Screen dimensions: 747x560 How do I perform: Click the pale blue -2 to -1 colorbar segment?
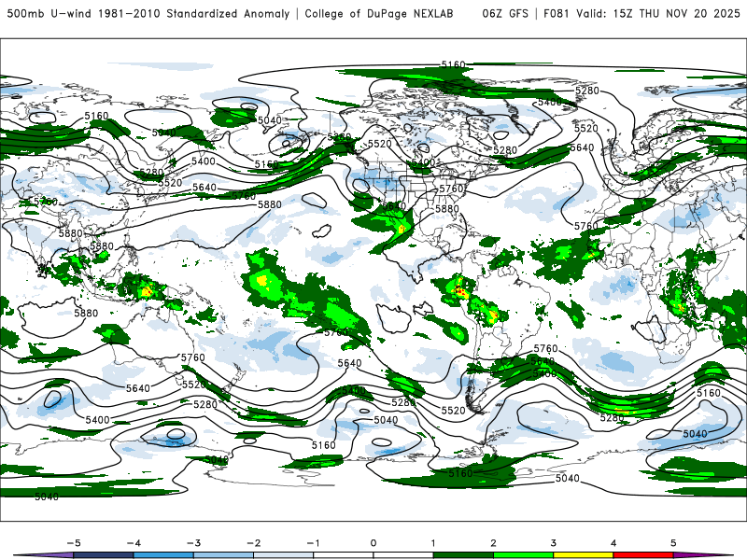[x=284, y=555]
